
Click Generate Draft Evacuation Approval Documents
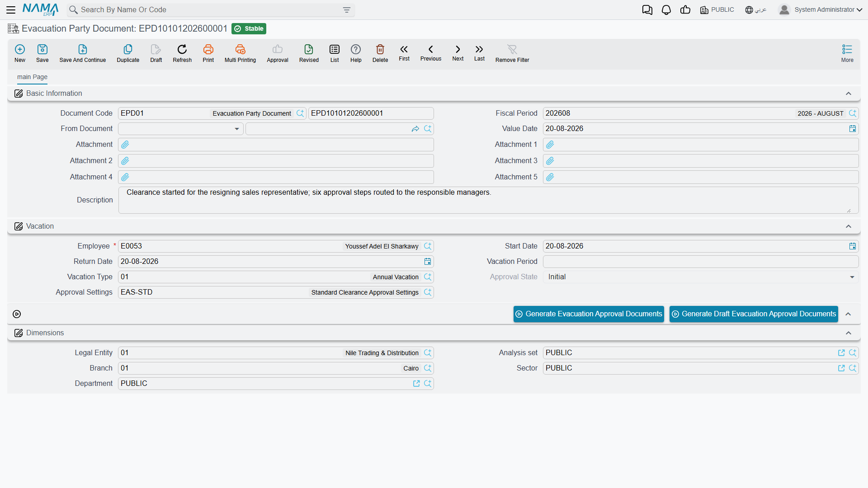coord(754,314)
